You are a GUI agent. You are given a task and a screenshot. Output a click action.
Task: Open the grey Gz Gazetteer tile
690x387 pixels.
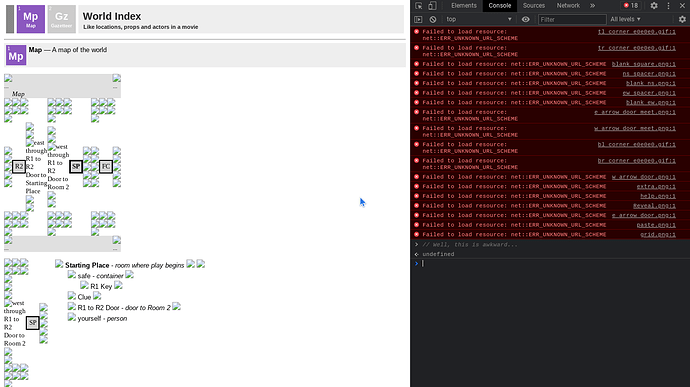61,19
